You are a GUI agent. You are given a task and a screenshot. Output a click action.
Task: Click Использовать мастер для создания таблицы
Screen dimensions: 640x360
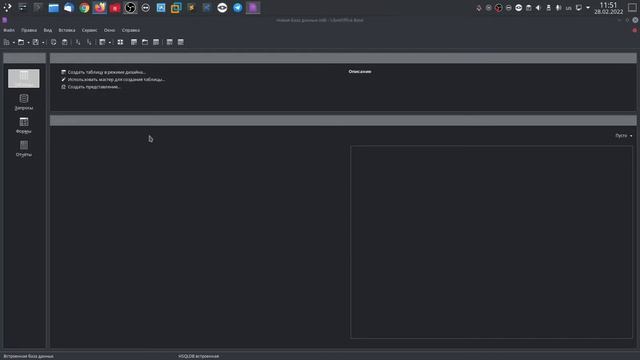coord(116,80)
